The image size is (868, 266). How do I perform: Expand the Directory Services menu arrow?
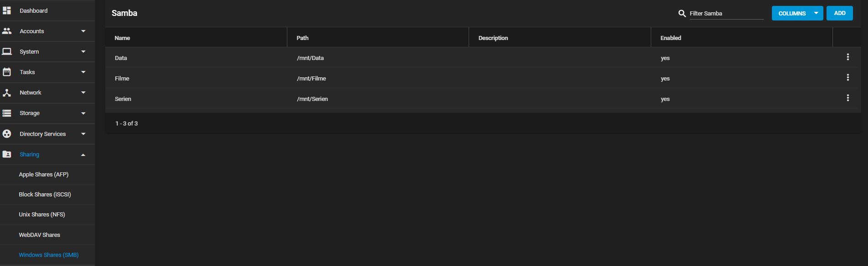click(83, 134)
